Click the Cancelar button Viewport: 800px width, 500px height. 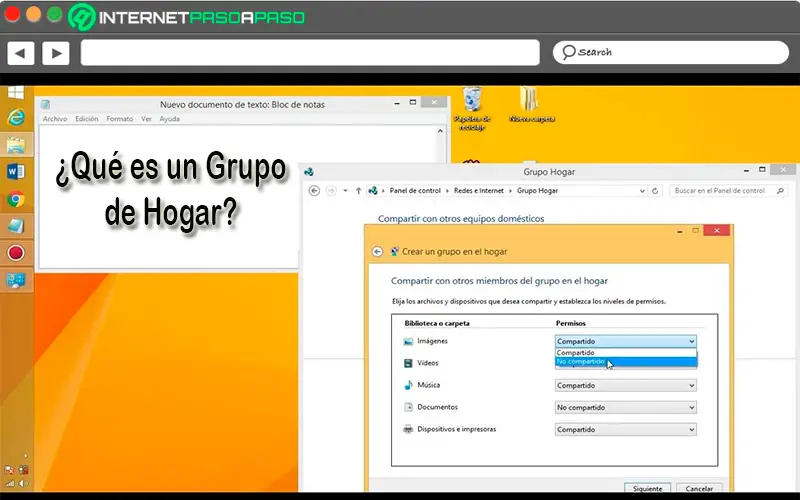(699, 488)
